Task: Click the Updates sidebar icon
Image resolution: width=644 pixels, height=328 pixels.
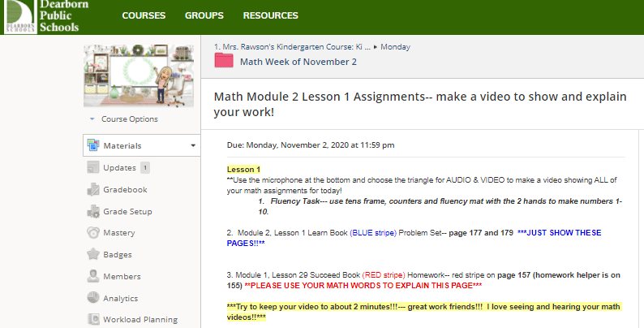Action: click(93, 167)
